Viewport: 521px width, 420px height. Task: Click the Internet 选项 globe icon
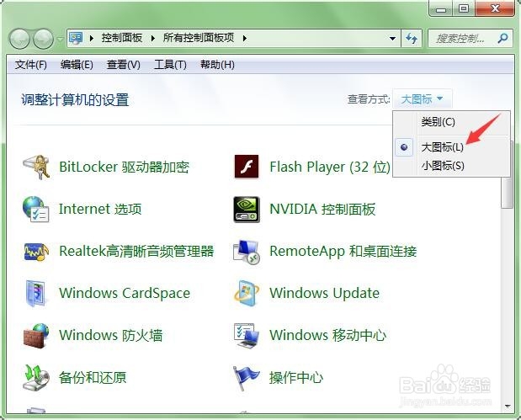pyautogui.click(x=36, y=209)
